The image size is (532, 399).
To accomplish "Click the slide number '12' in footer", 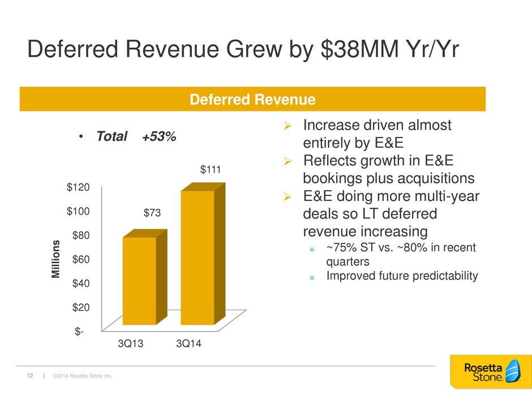I will tap(30, 376).
